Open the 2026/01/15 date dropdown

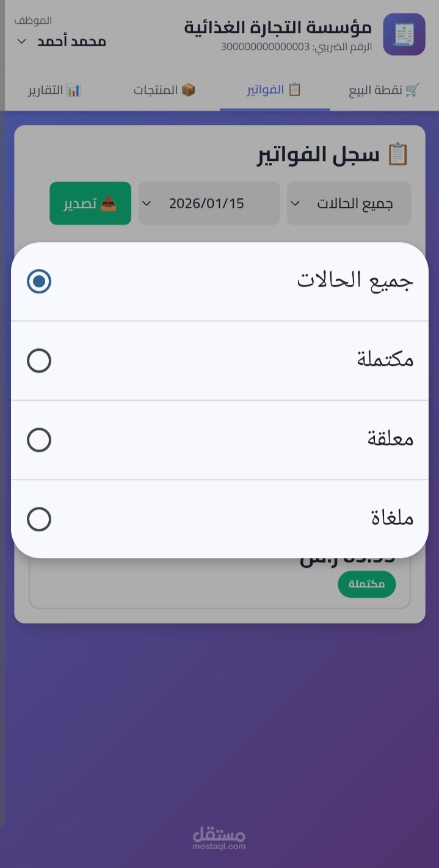(209, 203)
